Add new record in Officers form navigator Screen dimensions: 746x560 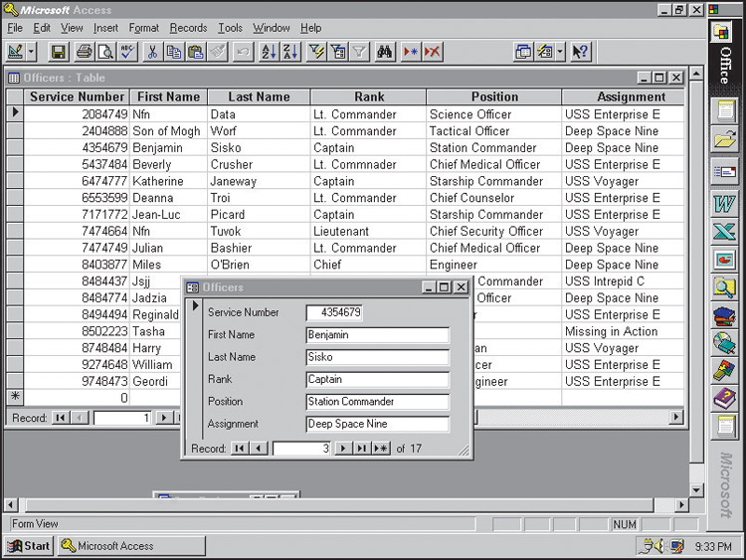click(381, 449)
